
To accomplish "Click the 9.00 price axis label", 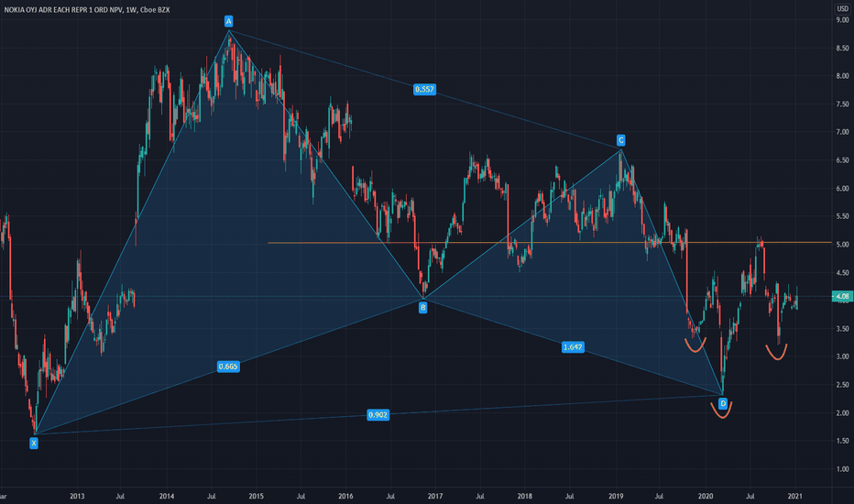I will [842, 20].
